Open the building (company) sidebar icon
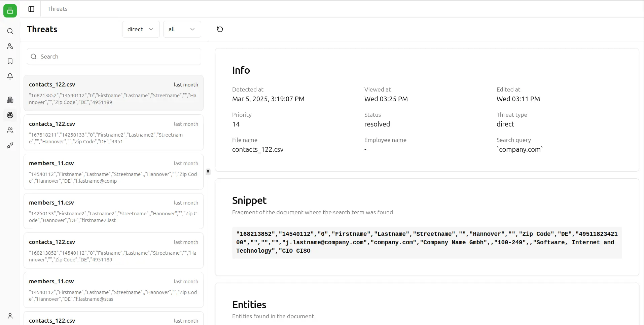 (10, 100)
